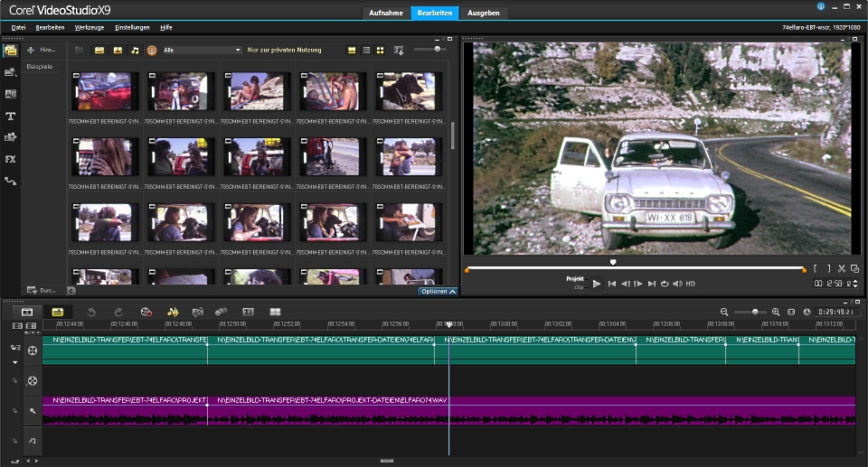Viewport: 868px width, 467px height.
Task: Open the Path motion panel in sidebar
Action: point(11,181)
